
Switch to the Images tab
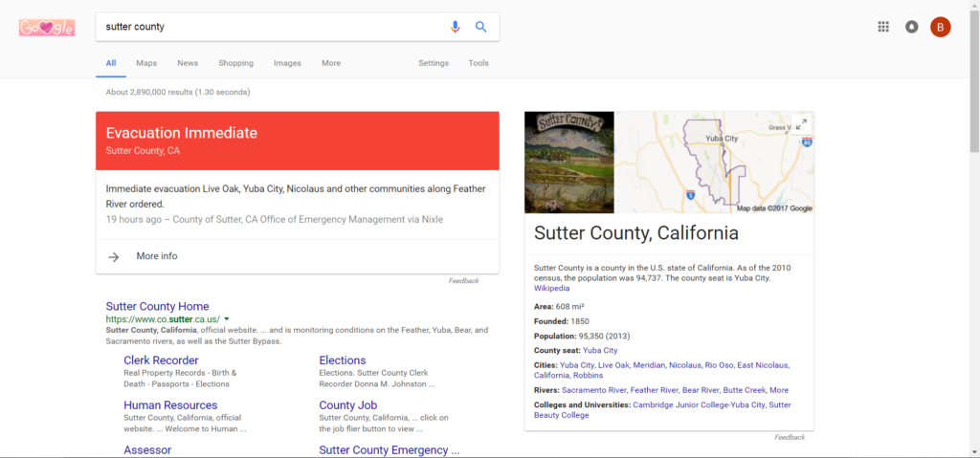coord(287,63)
